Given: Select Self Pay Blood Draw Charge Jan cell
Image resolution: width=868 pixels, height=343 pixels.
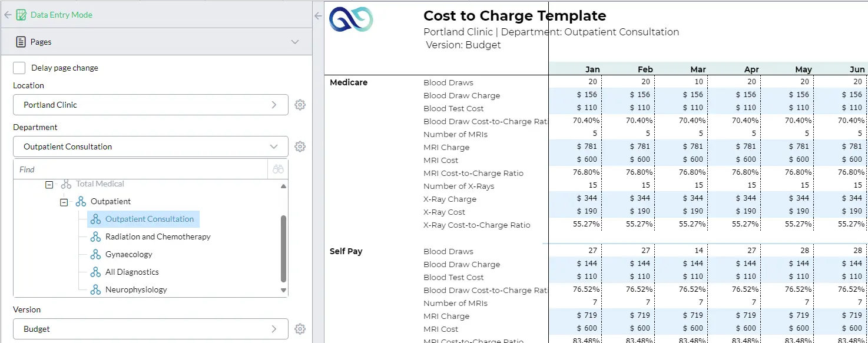Looking at the screenshot, I should (575, 264).
